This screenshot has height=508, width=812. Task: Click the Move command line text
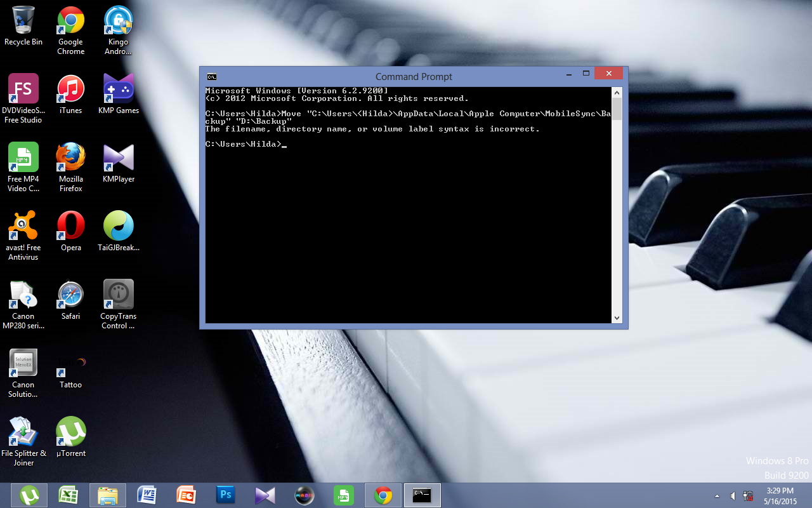click(408, 117)
